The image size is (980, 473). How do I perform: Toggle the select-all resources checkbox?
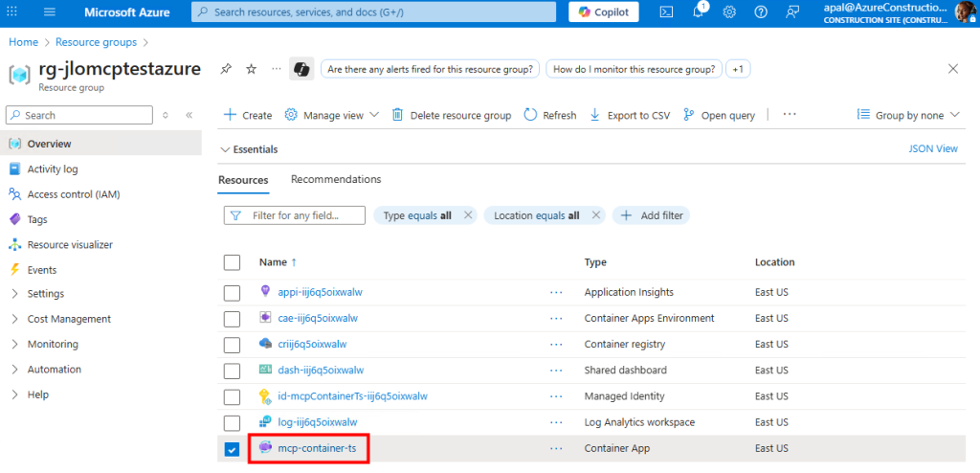click(232, 262)
